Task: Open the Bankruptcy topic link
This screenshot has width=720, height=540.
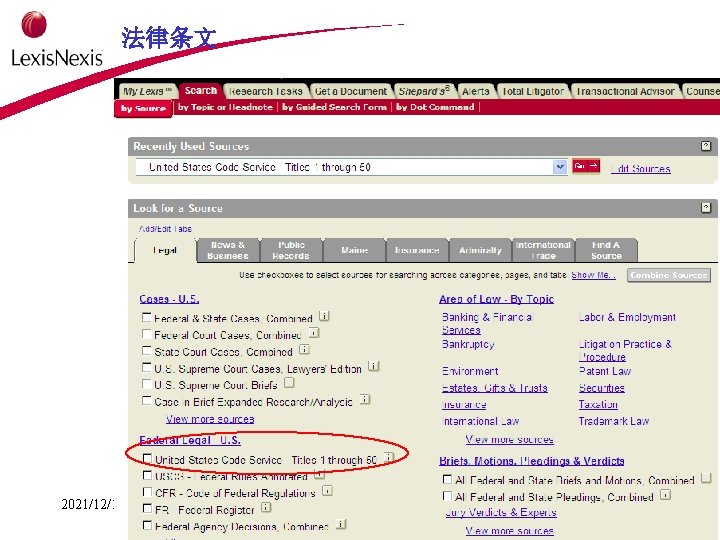Action: click(x=468, y=344)
